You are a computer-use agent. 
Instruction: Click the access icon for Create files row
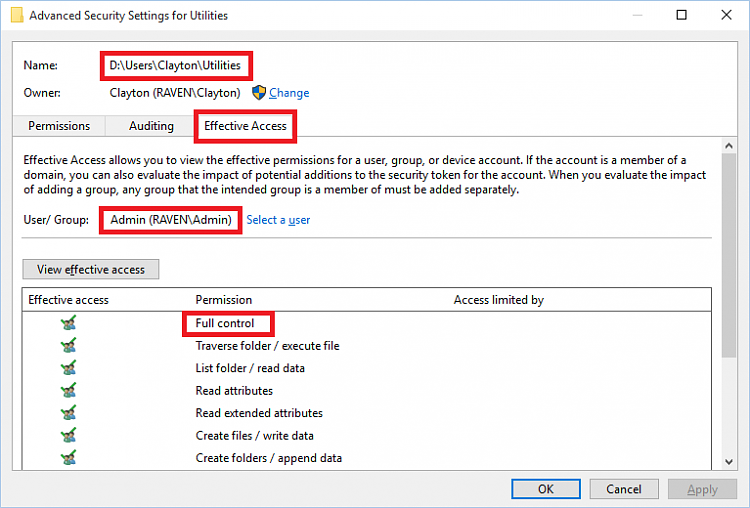tap(68, 435)
